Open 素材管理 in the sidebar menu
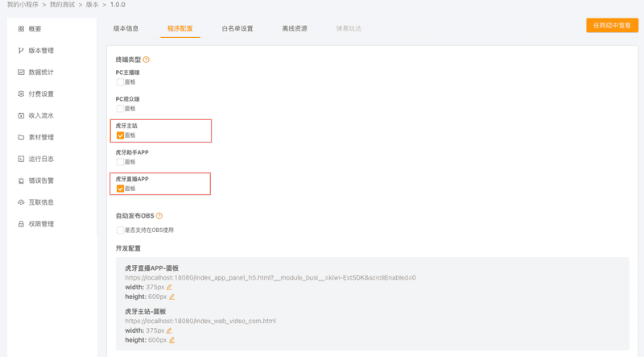 (41, 137)
